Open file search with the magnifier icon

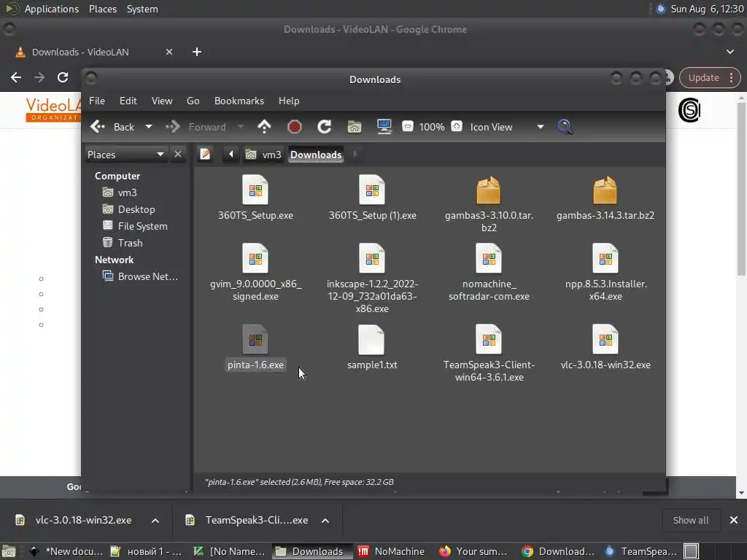point(565,127)
